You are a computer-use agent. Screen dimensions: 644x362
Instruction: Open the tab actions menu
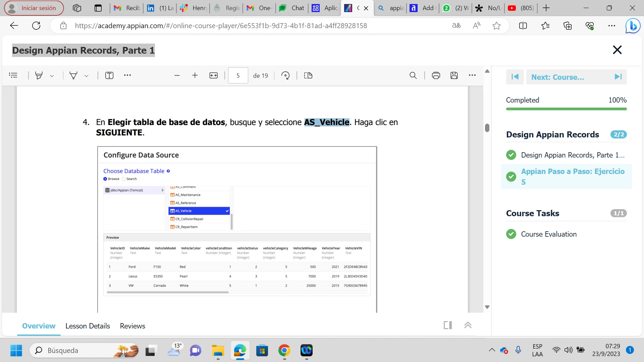click(x=98, y=8)
